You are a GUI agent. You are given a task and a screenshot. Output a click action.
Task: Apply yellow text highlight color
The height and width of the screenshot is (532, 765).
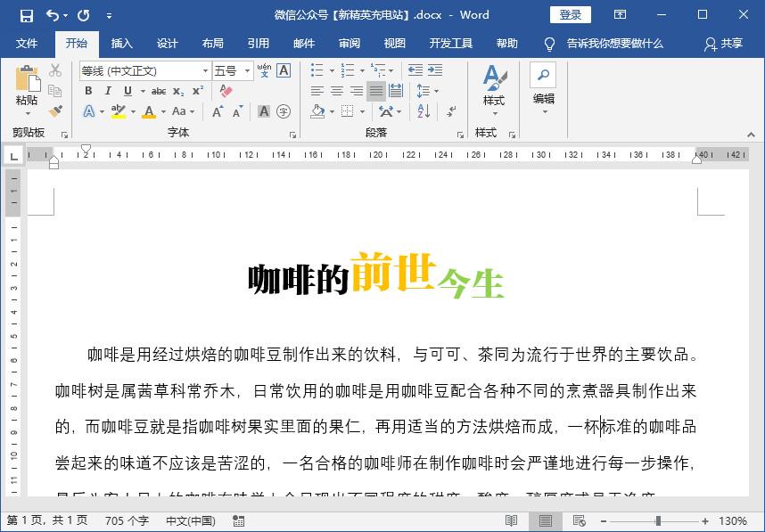coord(119,111)
